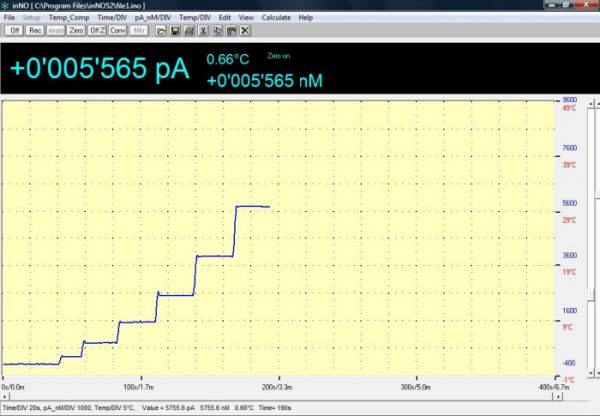Screen dimensions: 600x416
Task: Click the vertical scrollbar down arrow
Action: (x=591, y=372)
